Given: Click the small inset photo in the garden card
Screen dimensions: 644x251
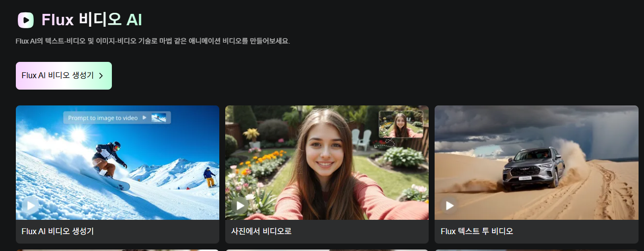Looking at the screenshot, I should [401, 124].
